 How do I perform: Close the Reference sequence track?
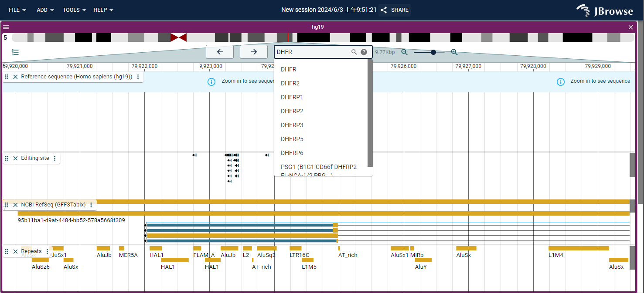15,77
